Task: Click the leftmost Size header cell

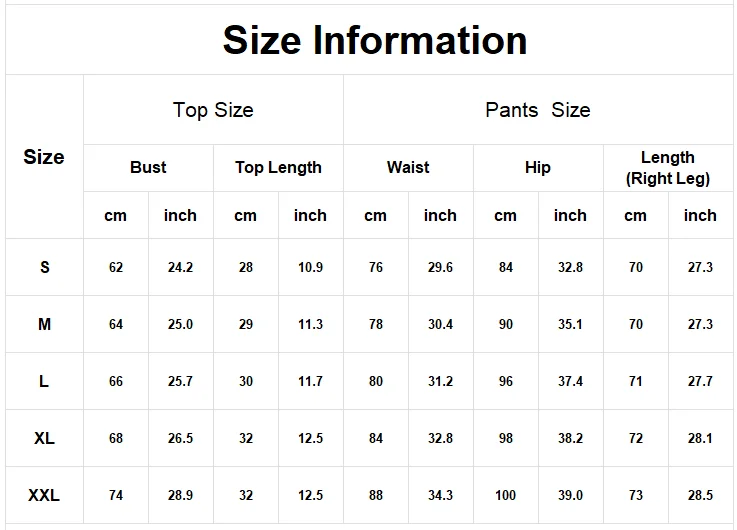Action: point(45,156)
